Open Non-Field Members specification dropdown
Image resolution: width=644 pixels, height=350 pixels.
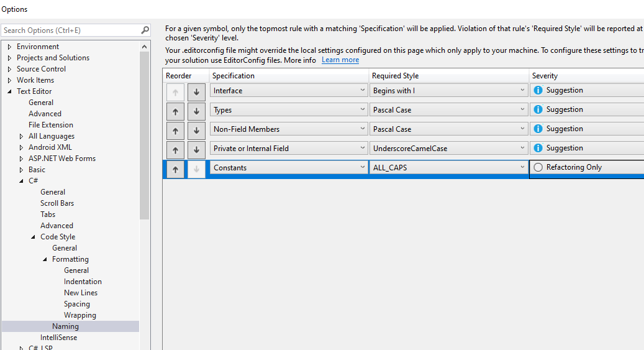click(289, 129)
